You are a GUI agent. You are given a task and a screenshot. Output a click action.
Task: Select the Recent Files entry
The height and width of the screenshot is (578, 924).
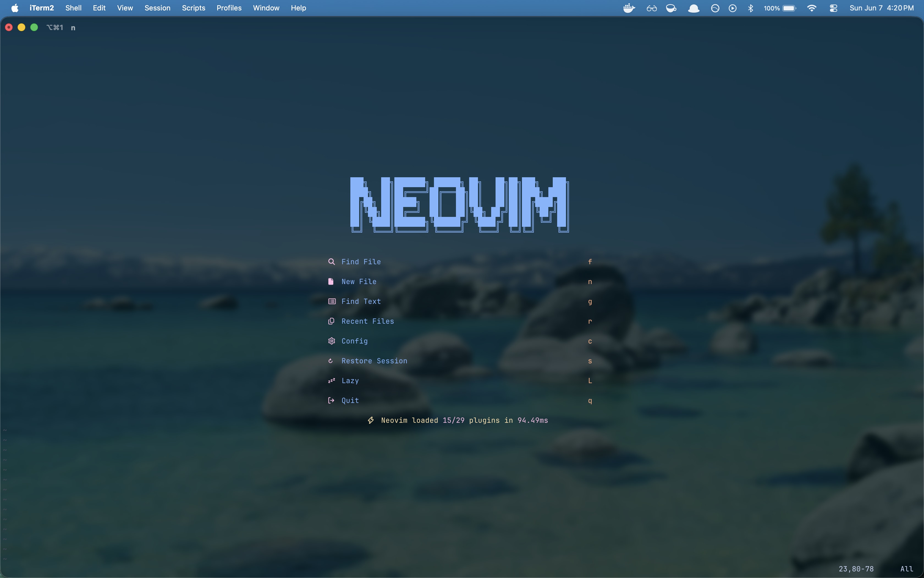tap(460, 321)
